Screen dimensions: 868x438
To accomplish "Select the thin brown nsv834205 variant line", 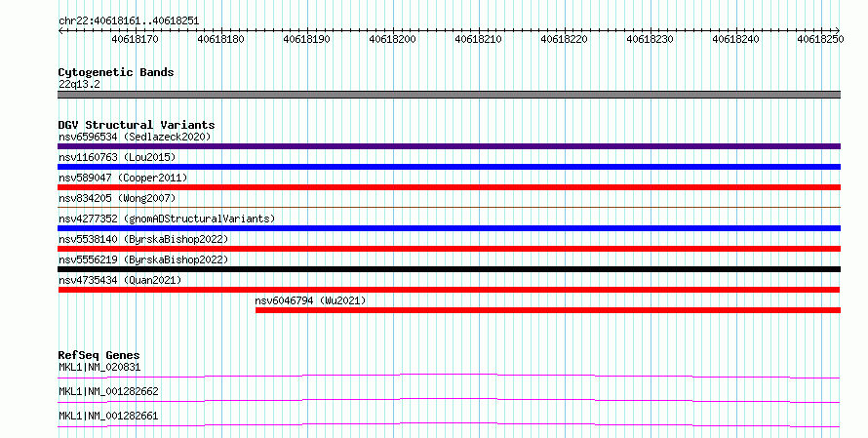I will (x=449, y=207).
